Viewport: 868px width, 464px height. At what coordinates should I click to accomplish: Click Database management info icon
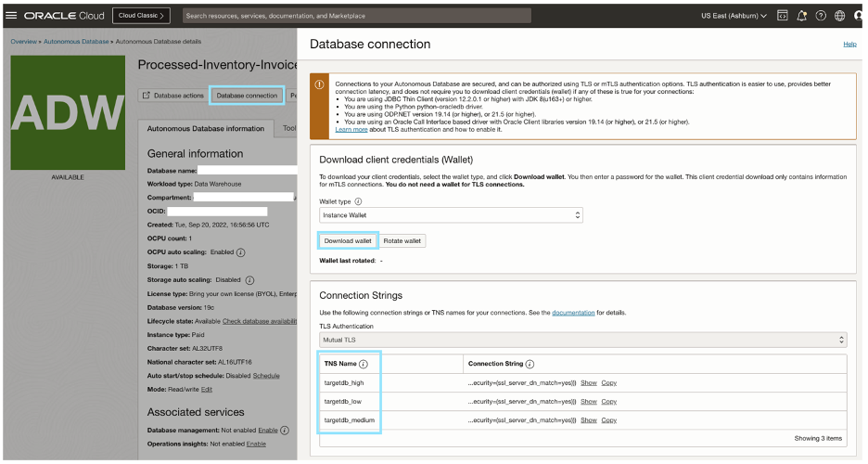tap(285, 431)
